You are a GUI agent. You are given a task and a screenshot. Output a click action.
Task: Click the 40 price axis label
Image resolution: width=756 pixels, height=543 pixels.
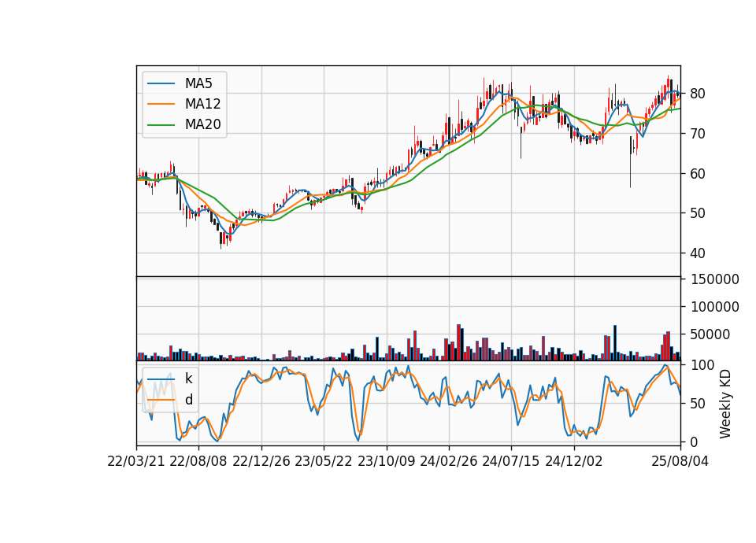pyautogui.click(x=698, y=253)
